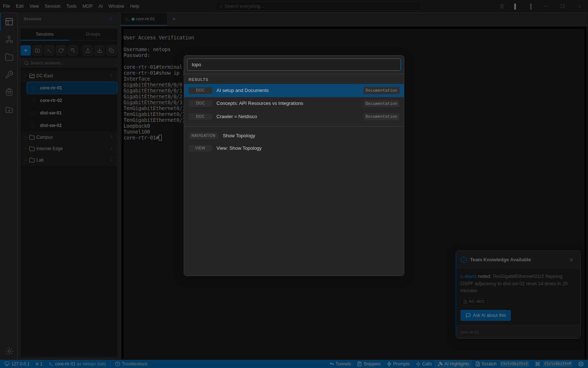Screen dimensions: 588x368
Task: Select the 'Show Topology' navigation result
Action: pyautogui.click(x=294, y=136)
